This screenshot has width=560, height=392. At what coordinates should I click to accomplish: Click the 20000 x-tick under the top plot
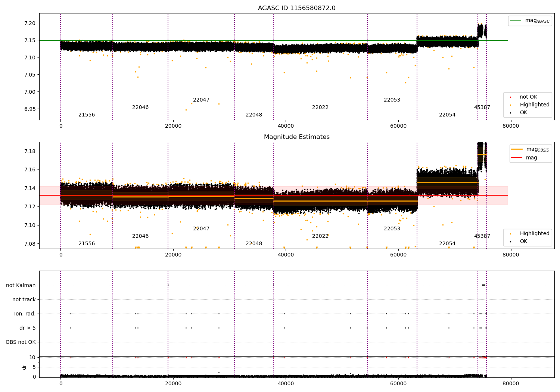173,126
